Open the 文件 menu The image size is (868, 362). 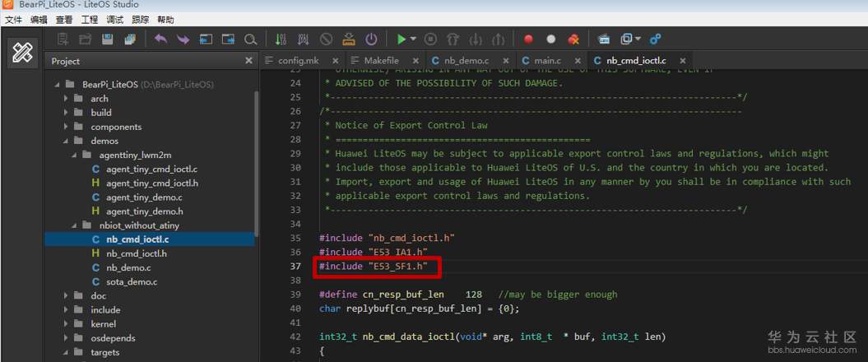(13, 20)
